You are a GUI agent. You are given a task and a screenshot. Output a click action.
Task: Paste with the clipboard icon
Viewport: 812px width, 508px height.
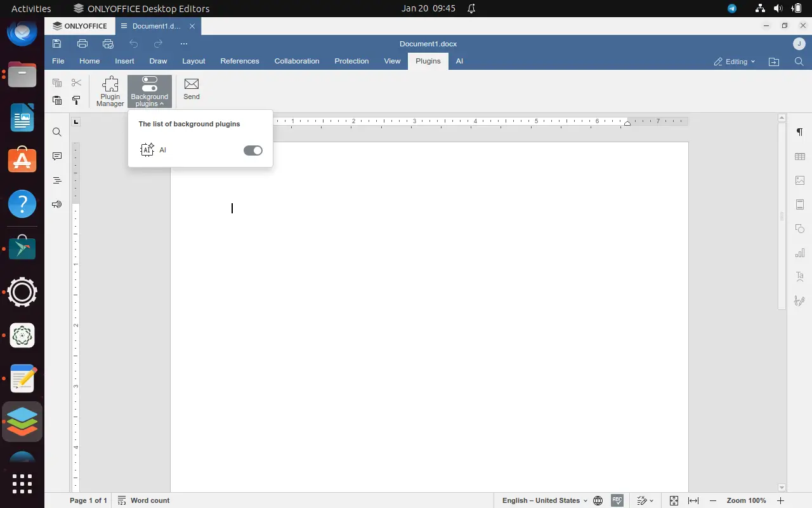57,100
